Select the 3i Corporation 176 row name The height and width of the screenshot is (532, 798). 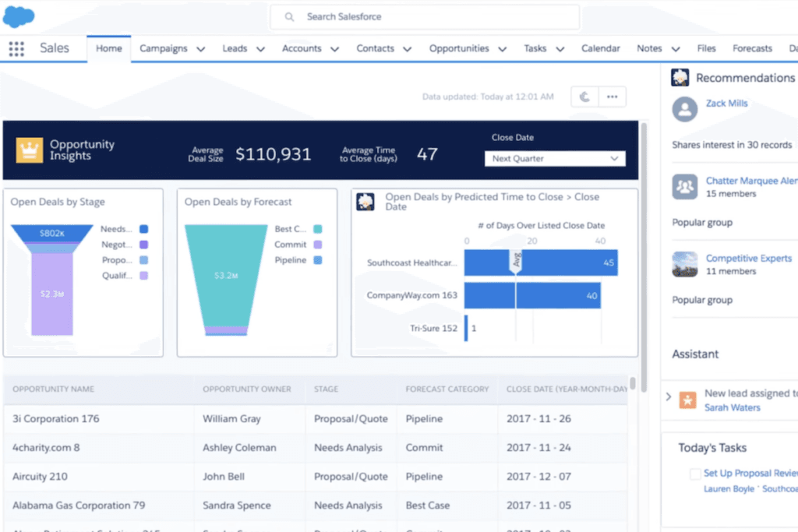[56, 418]
